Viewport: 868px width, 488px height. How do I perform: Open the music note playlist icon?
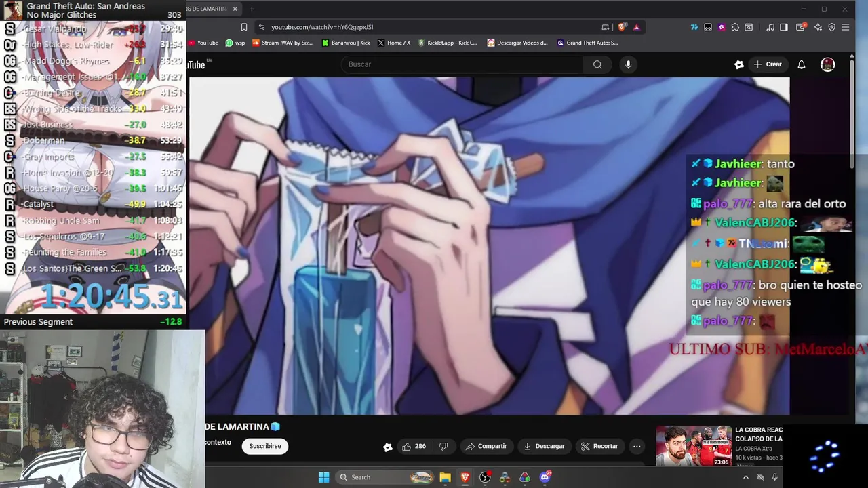pyautogui.click(x=770, y=27)
